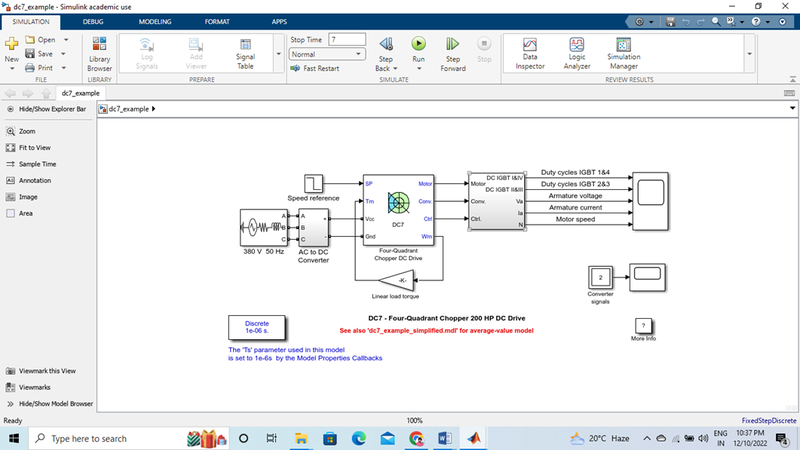Select the Linear load torque gain block
Image resolution: width=800 pixels, height=450 pixels.
pos(396,280)
